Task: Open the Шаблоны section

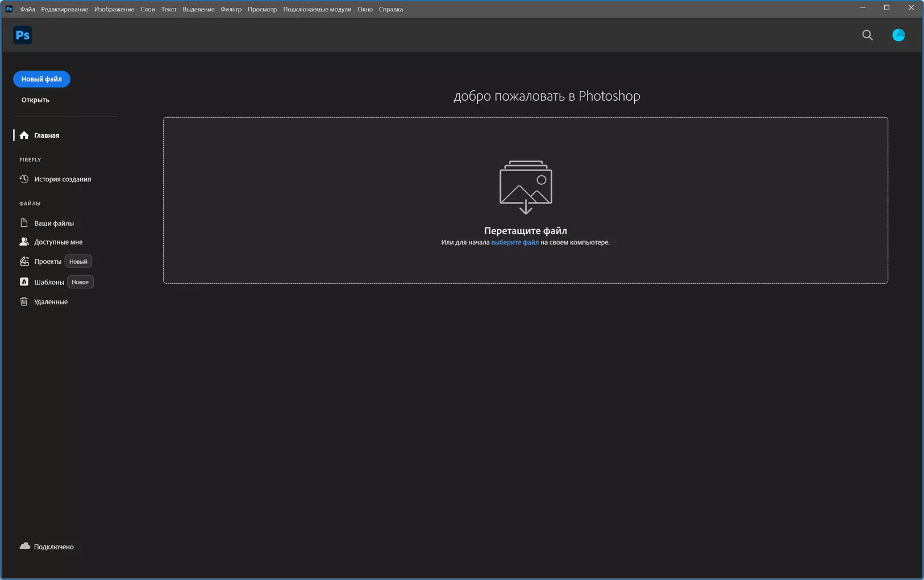Action: point(49,282)
